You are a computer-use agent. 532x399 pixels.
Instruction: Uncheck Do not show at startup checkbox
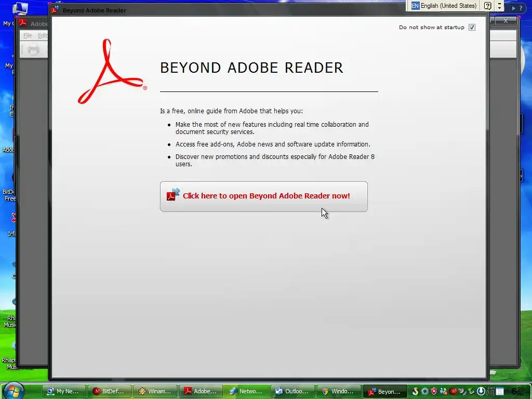click(x=472, y=28)
